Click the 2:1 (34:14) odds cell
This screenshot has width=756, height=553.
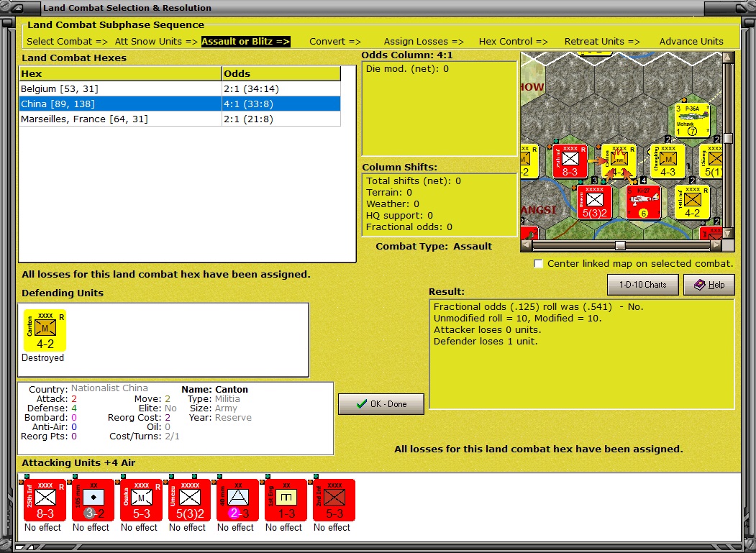click(x=281, y=88)
